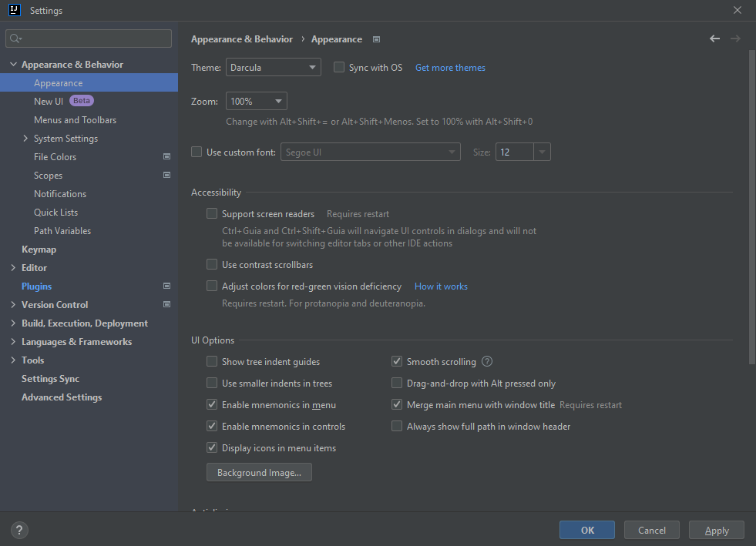Image resolution: width=756 pixels, height=546 pixels.
Task: Click the Get more themes link
Action: [450, 68]
